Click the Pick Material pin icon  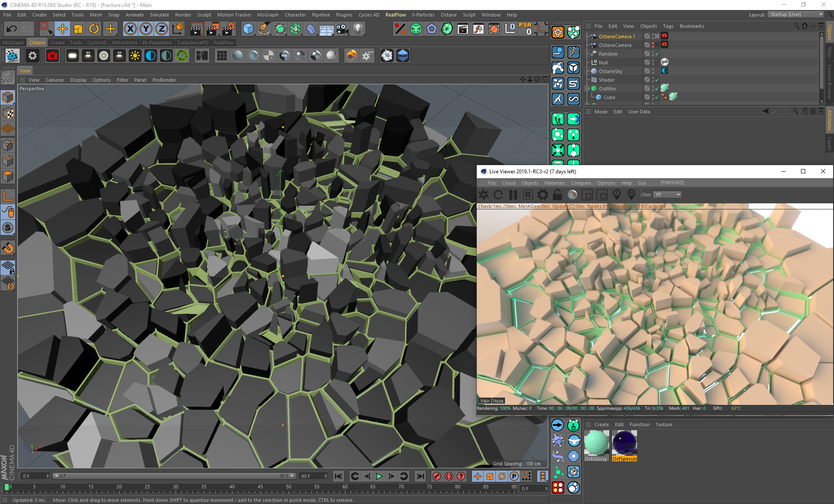point(631,195)
